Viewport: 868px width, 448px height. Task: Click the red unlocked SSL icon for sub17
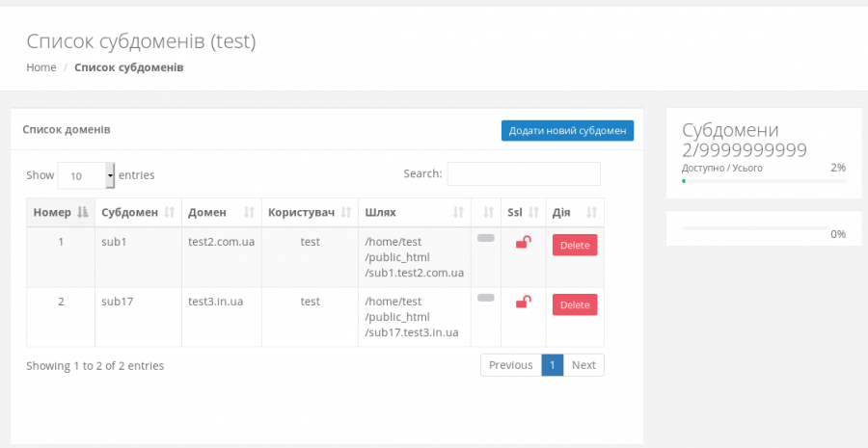523,303
